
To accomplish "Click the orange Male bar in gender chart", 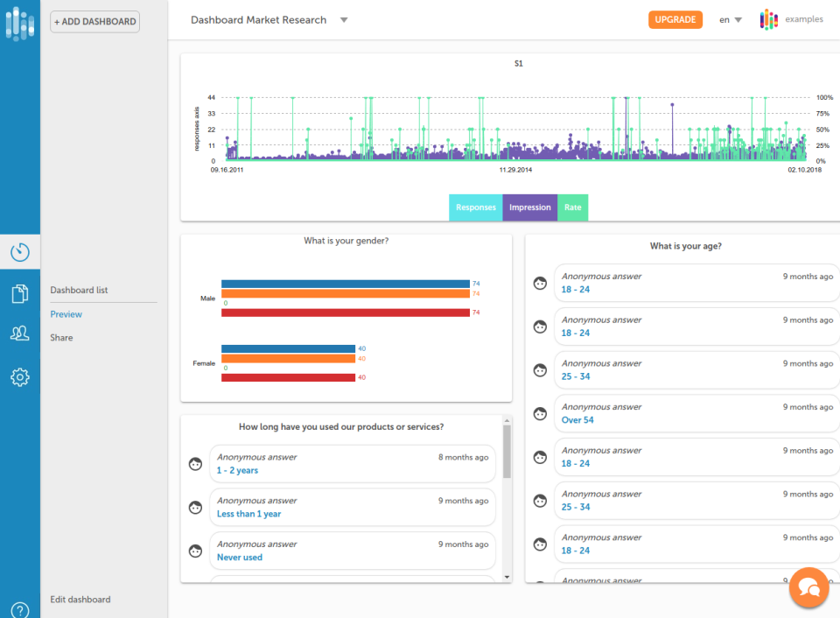I will pyautogui.click(x=346, y=294).
